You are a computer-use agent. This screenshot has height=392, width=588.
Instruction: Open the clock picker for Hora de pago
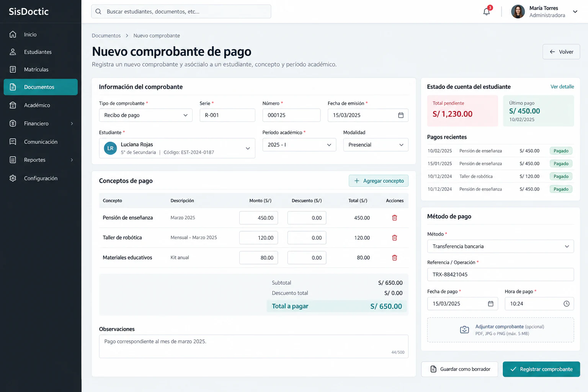[567, 304]
